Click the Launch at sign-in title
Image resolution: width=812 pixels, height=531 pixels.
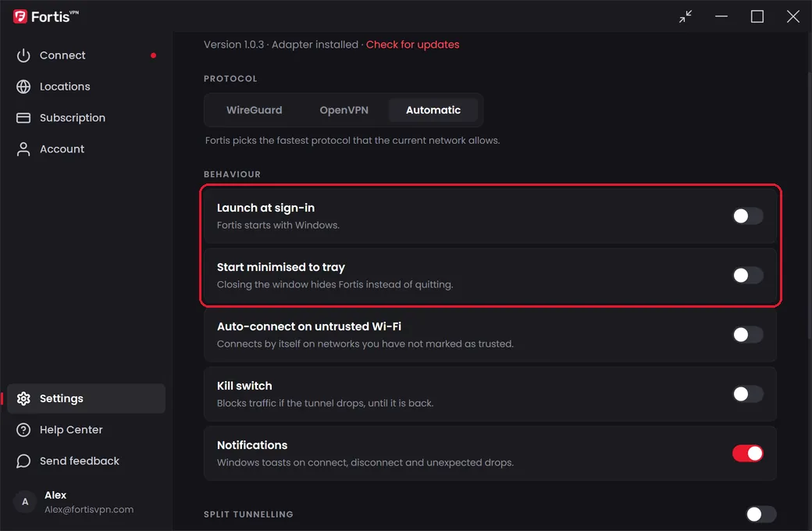click(x=265, y=208)
